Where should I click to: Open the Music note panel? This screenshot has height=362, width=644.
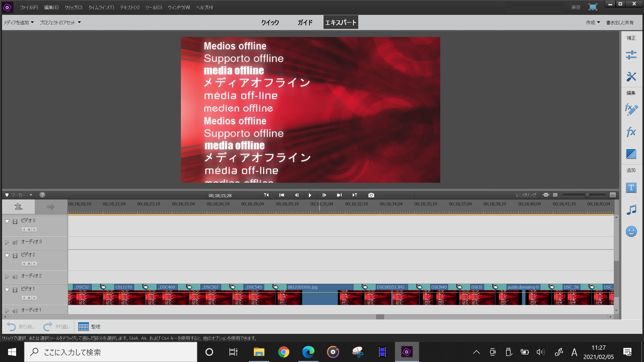point(631,209)
